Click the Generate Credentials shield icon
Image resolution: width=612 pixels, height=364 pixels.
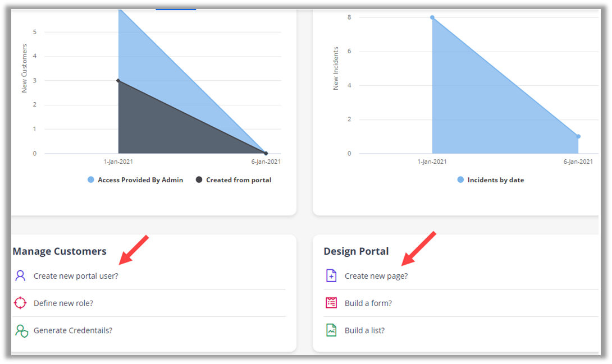21,330
